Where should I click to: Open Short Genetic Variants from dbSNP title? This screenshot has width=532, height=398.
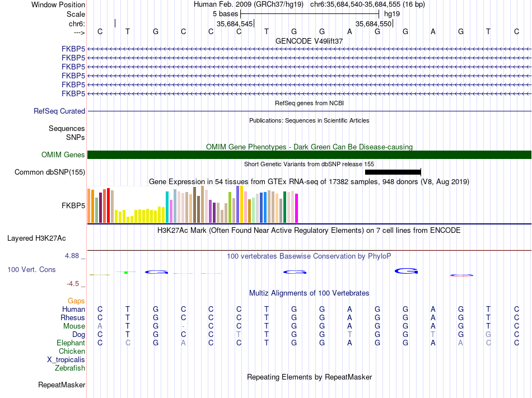click(309, 164)
